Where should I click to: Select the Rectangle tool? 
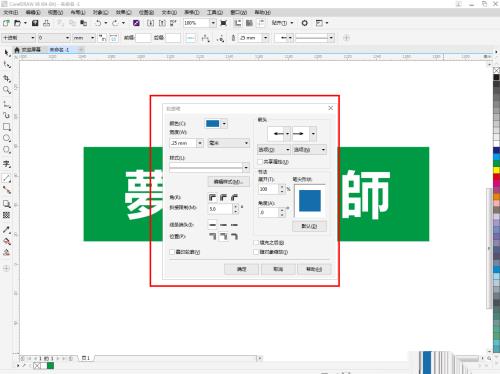click(7, 127)
